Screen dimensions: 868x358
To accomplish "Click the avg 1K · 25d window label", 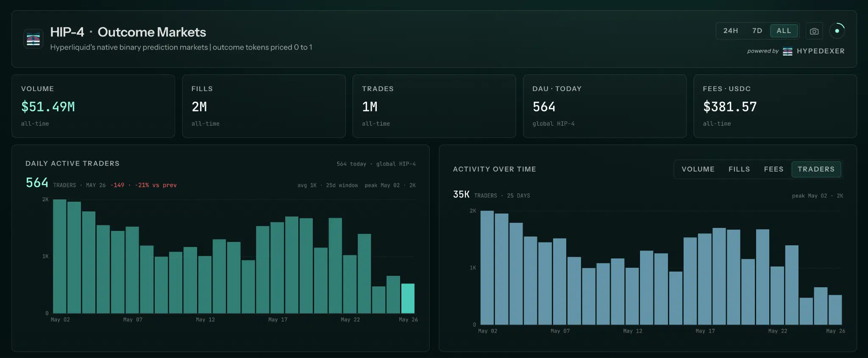I will click(x=328, y=186).
